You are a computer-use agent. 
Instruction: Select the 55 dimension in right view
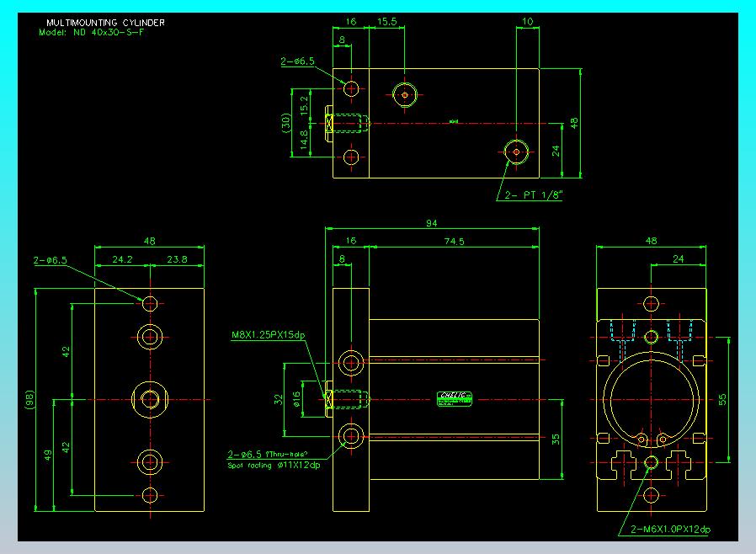point(723,400)
